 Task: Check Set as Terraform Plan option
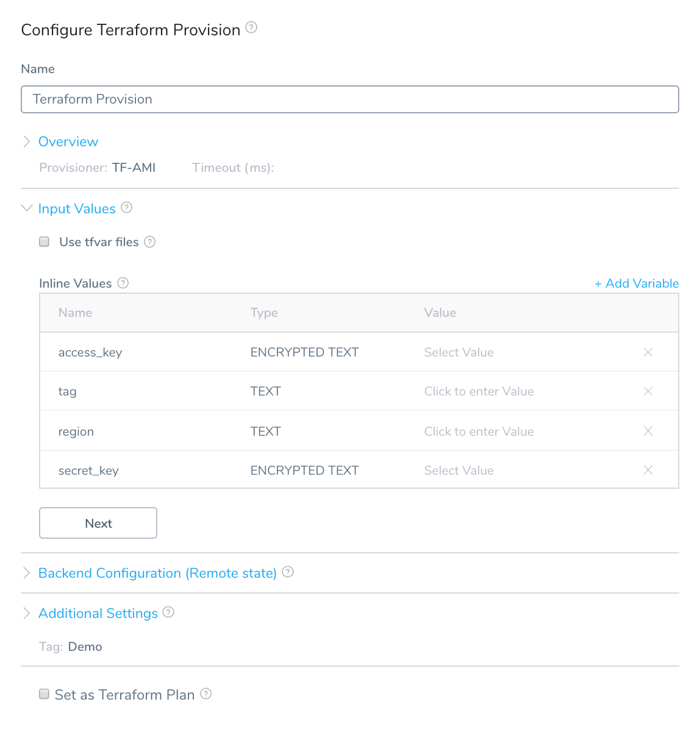click(44, 694)
